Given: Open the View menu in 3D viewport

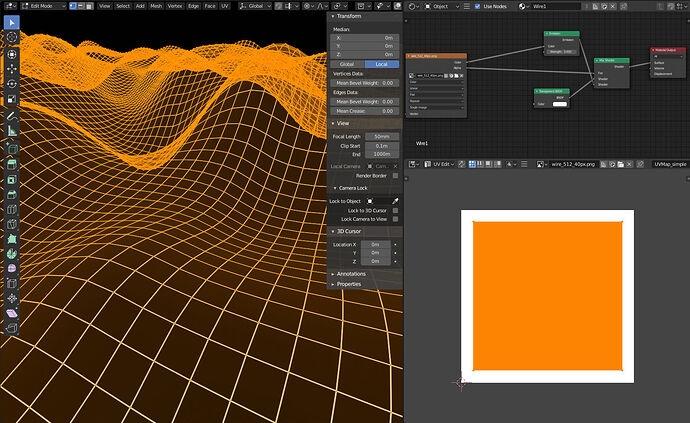Looking at the screenshot, I should (x=104, y=6).
